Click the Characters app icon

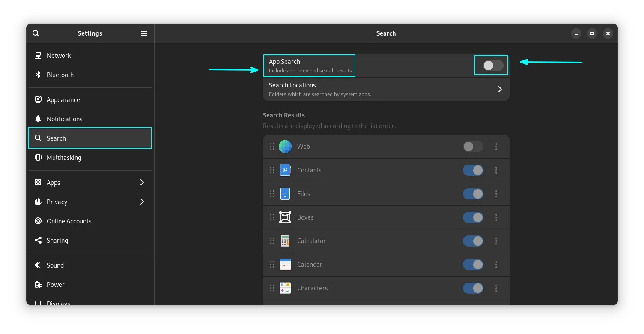pyautogui.click(x=285, y=288)
